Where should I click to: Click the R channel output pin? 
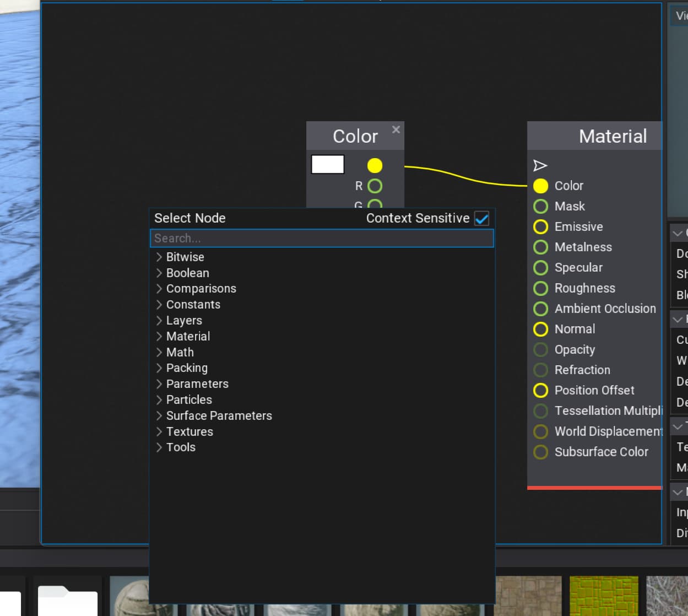coord(375,186)
